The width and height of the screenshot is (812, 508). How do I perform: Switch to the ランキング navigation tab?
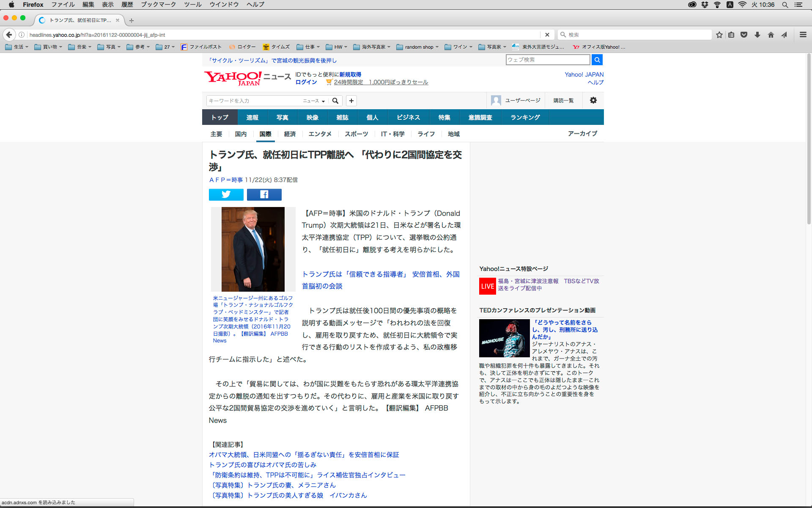tap(525, 117)
